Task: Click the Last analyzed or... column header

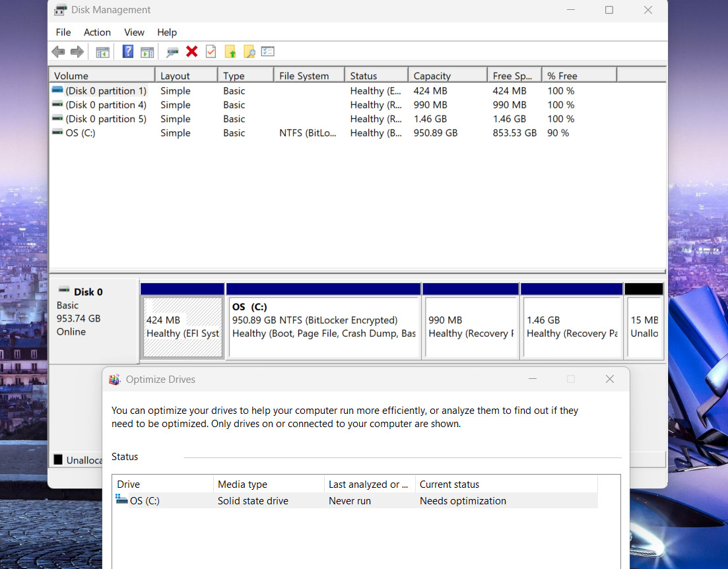Action: tap(370, 484)
